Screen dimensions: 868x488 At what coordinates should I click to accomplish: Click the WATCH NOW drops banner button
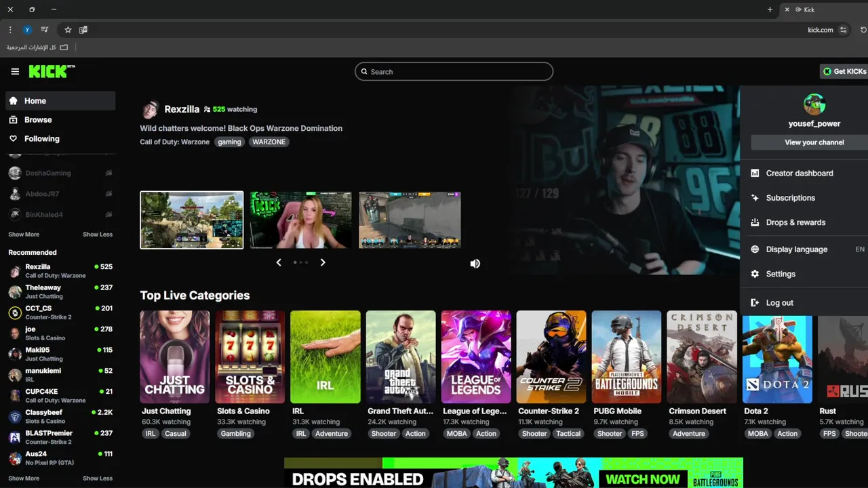point(643,479)
